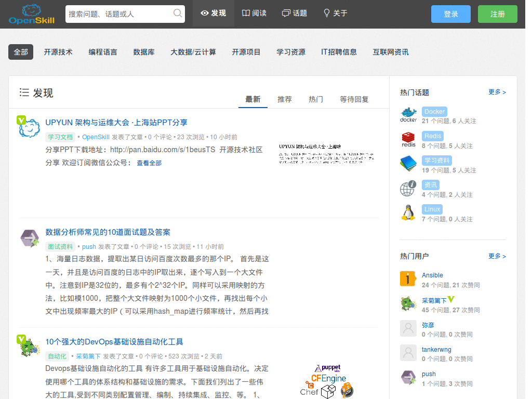
Task: Select the 开源技术 category
Action: click(x=58, y=52)
